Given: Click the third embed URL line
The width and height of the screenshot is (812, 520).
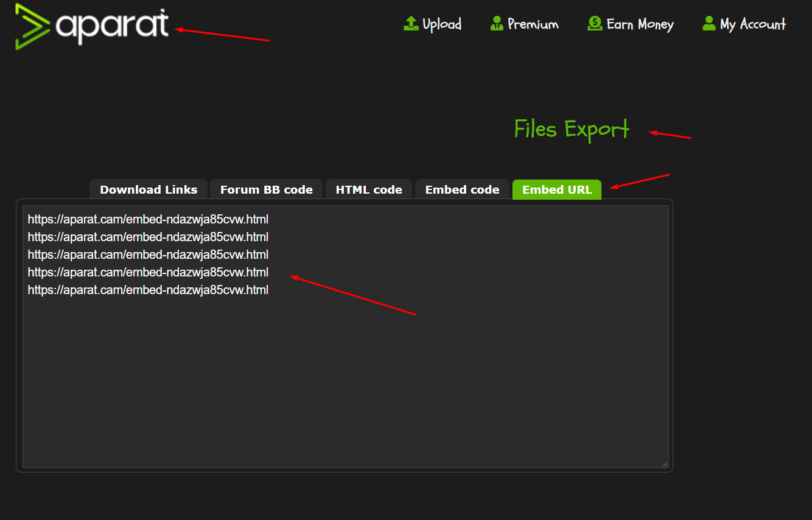Looking at the screenshot, I should pyautogui.click(x=148, y=255).
